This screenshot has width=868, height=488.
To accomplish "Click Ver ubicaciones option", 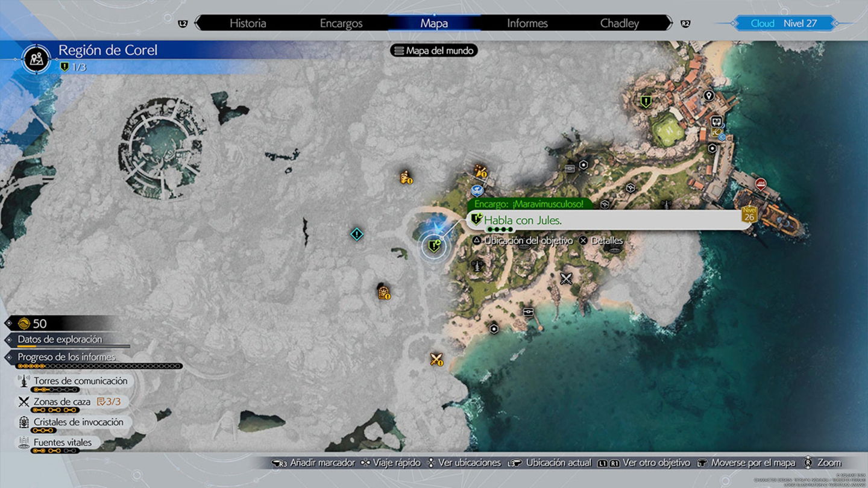I will (x=464, y=463).
